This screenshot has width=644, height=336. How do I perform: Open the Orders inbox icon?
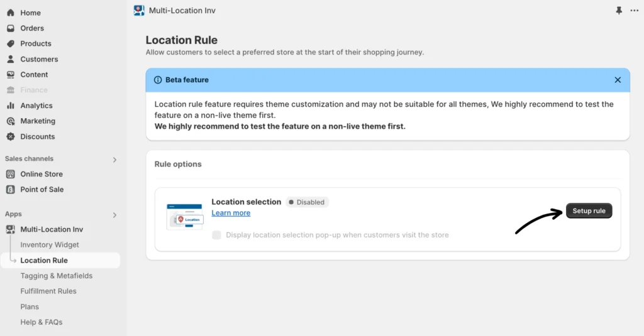10,28
